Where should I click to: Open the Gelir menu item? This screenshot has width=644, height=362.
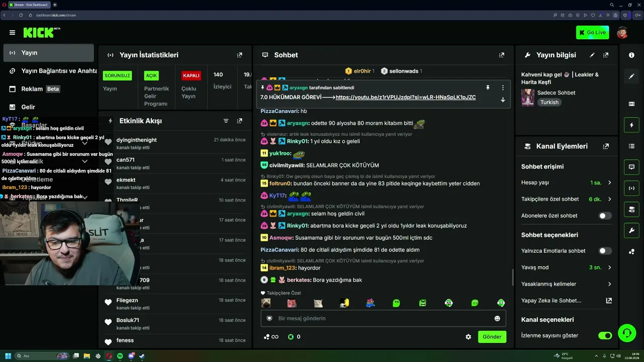coord(48,107)
